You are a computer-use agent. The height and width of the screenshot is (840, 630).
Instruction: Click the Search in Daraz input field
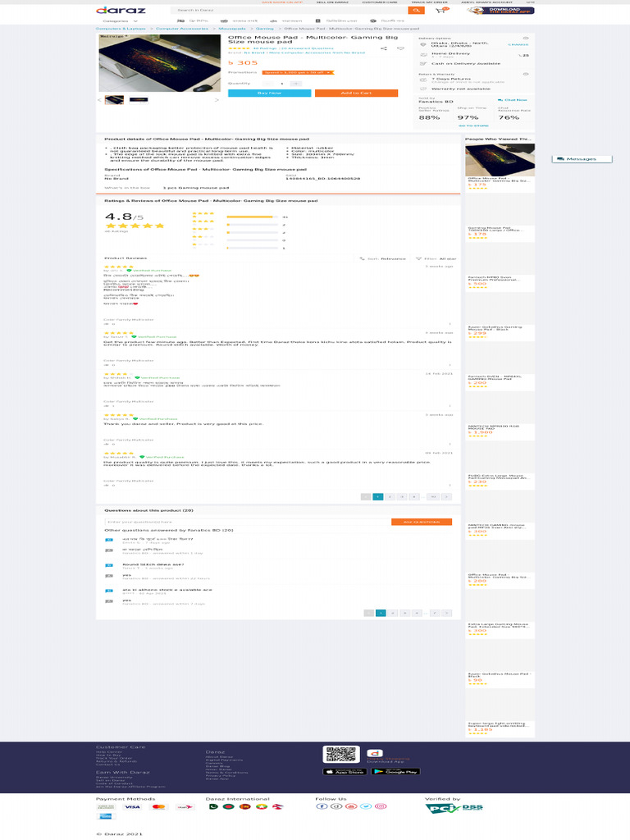coord(289,10)
